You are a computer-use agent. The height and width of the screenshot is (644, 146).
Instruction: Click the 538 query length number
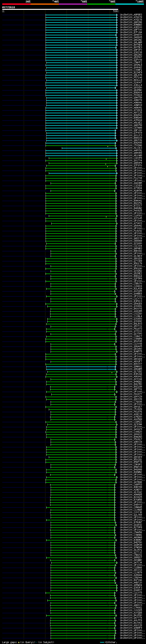(x=115, y=11)
